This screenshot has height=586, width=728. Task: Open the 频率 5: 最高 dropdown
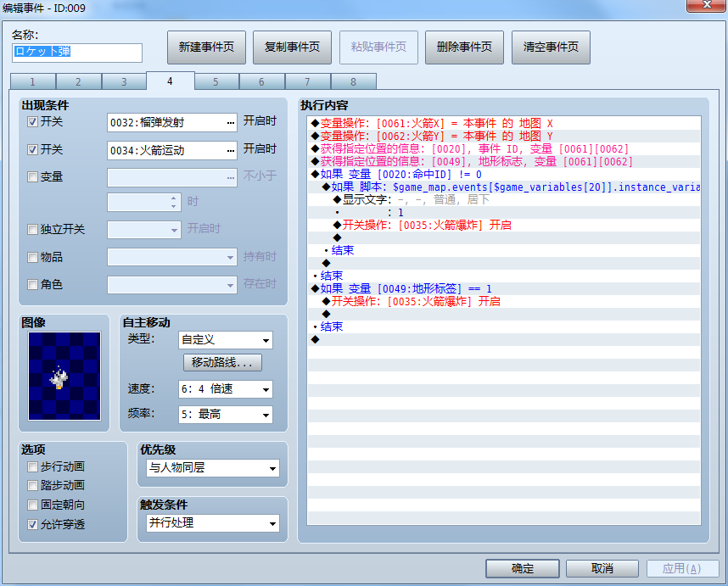coord(226,414)
